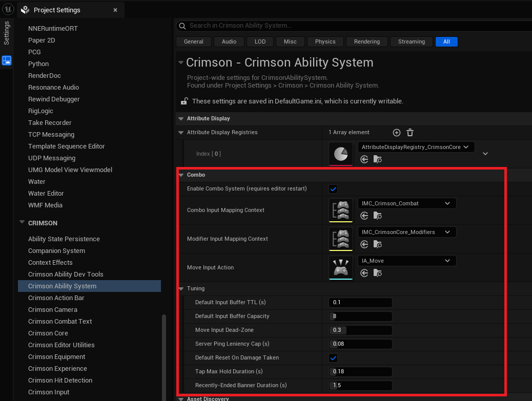Edit Tap Max Hold Duration value
532x401 pixels.
(360, 371)
